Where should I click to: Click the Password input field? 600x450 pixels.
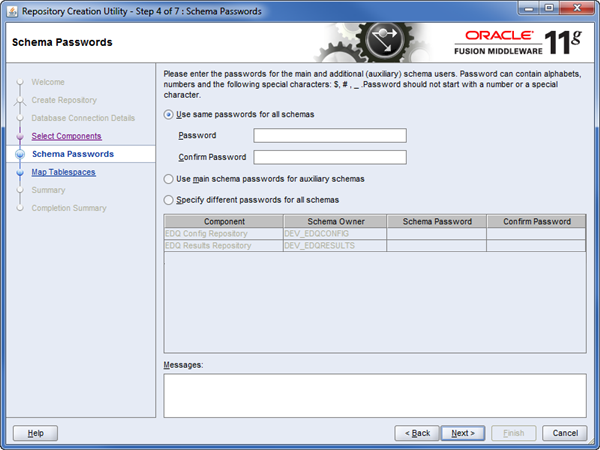(330, 135)
